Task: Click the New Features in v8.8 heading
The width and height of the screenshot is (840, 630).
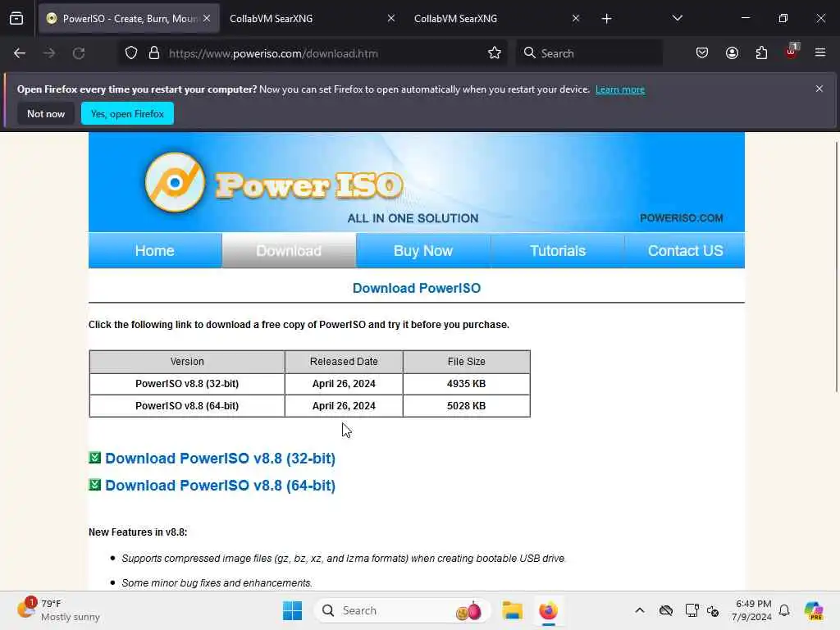Action: tap(138, 532)
